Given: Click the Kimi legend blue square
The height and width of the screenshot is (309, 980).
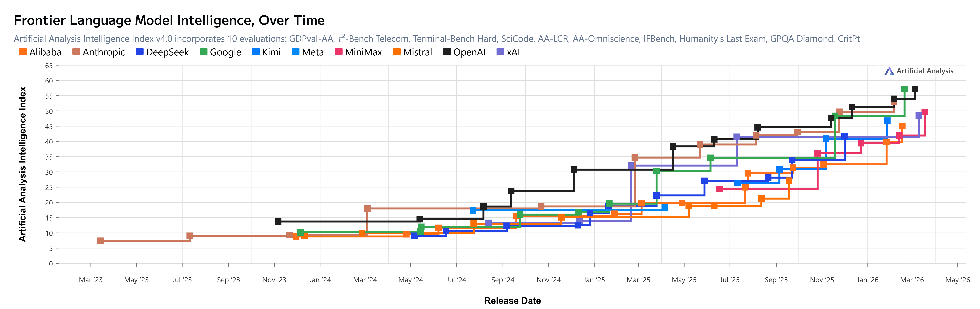Looking at the screenshot, I should point(256,52).
